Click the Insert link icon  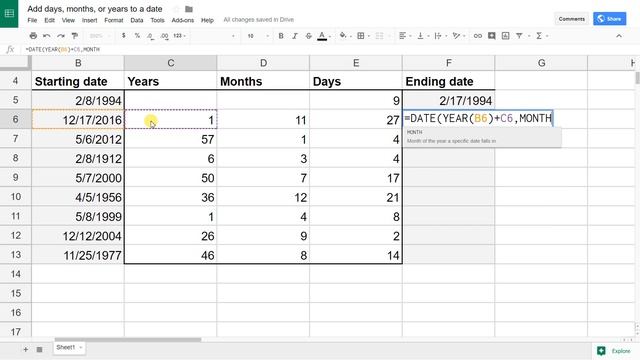[x=478, y=36]
